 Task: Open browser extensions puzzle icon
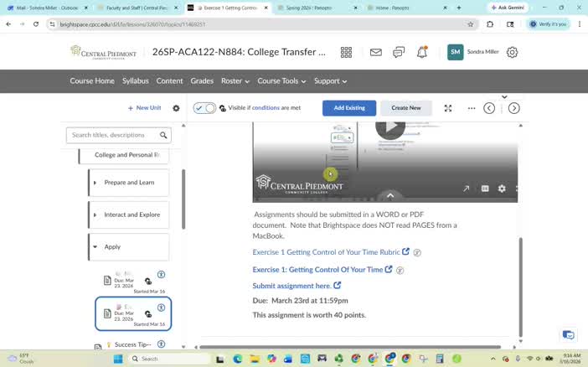click(x=490, y=24)
